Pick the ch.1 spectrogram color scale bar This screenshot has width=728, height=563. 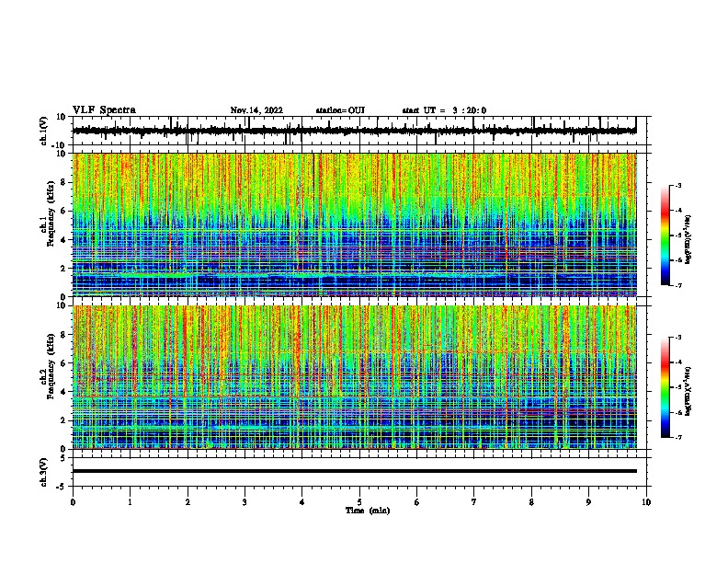tap(665, 236)
